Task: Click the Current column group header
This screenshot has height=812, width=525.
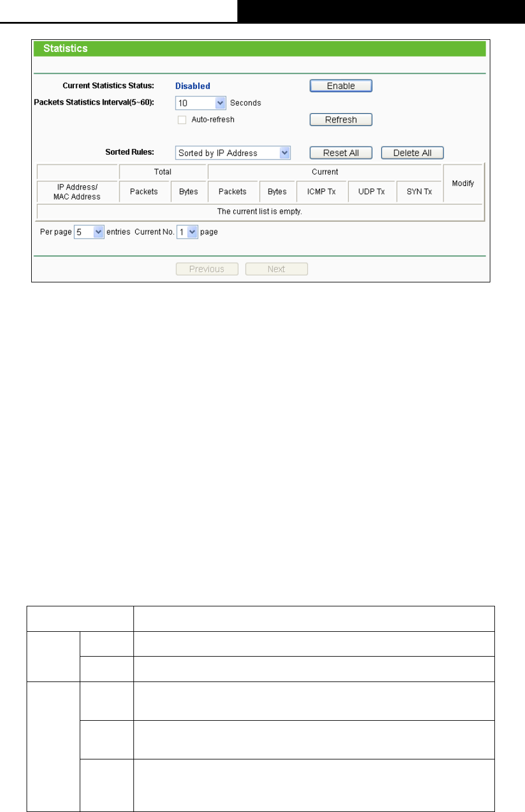Action: click(x=325, y=172)
